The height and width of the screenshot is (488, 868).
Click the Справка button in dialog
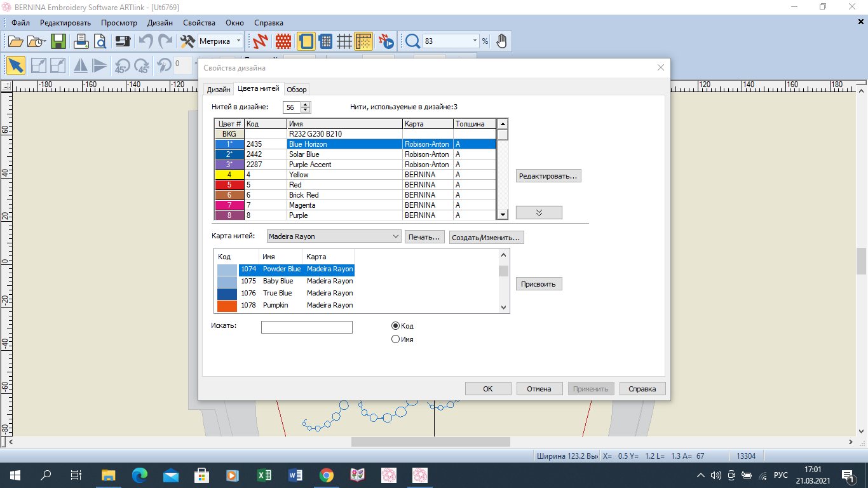[x=642, y=389]
